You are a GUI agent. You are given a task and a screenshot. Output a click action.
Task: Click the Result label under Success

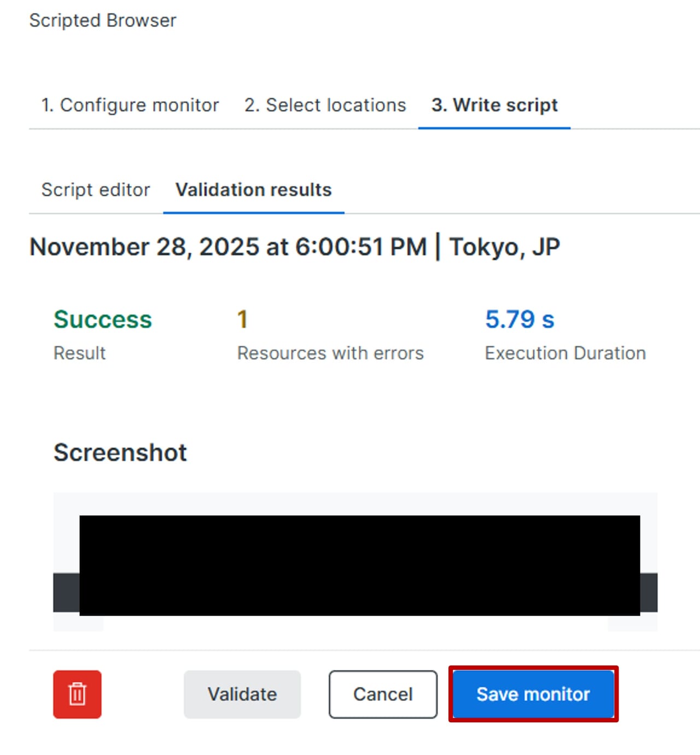click(80, 353)
